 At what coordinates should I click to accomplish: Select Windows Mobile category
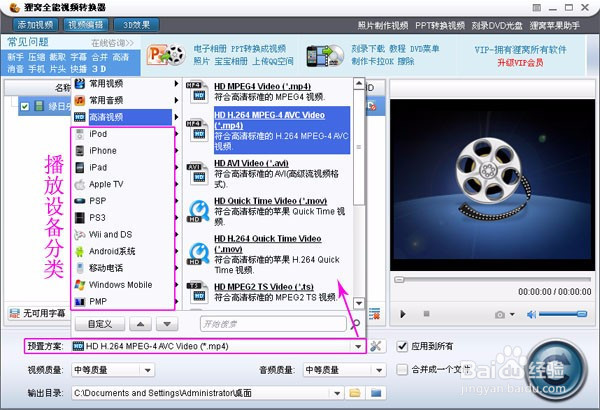(x=123, y=285)
